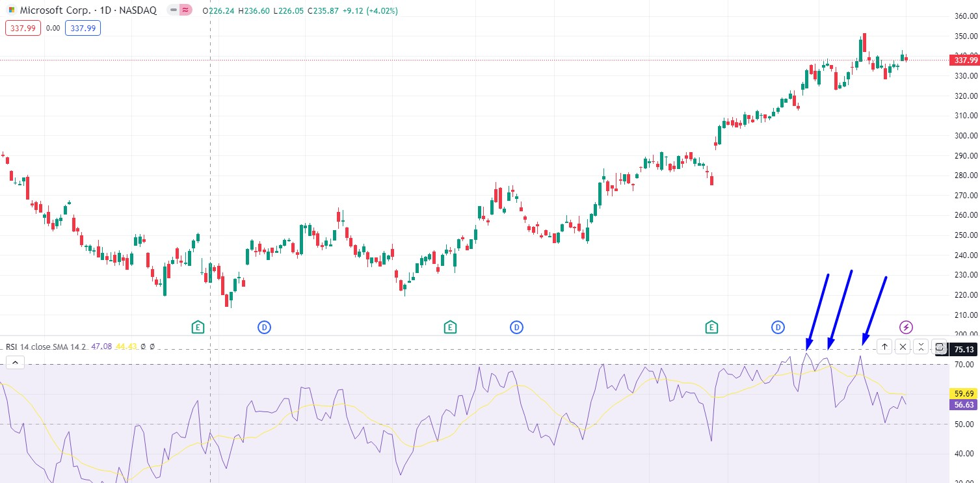This screenshot has height=483, width=980.
Task: Click the Microsoft logo beside the symbol name
Action: (12, 10)
